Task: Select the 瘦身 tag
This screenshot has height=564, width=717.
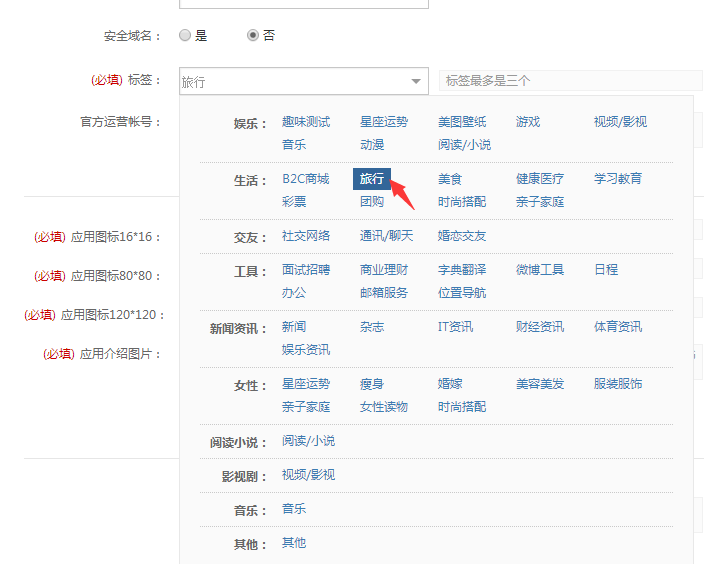Action: pyautogui.click(x=372, y=384)
